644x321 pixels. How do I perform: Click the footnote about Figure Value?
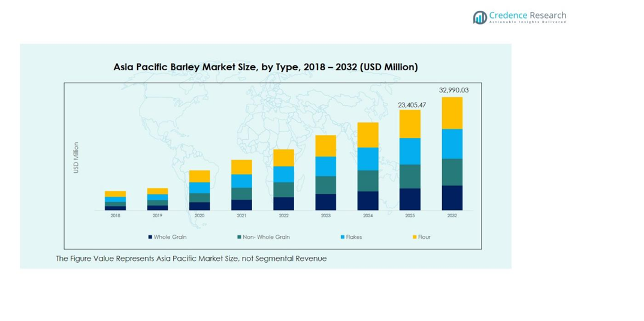(191, 259)
